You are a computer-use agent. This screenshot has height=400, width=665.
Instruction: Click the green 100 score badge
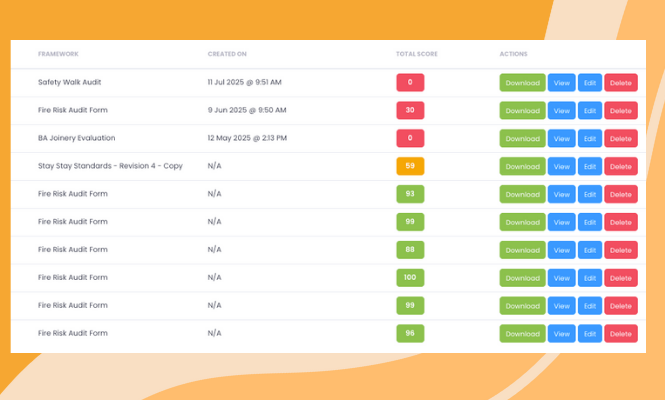(x=410, y=277)
